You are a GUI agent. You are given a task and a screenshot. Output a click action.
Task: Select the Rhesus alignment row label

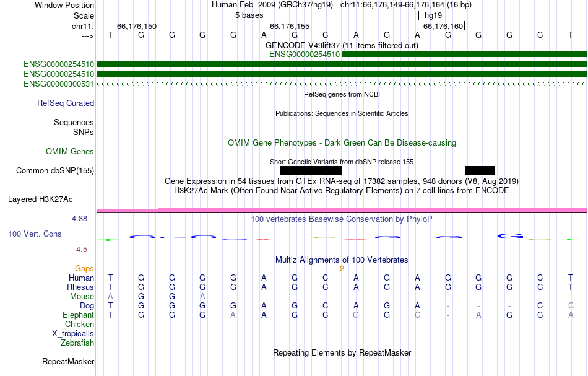pyautogui.click(x=80, y=287)
